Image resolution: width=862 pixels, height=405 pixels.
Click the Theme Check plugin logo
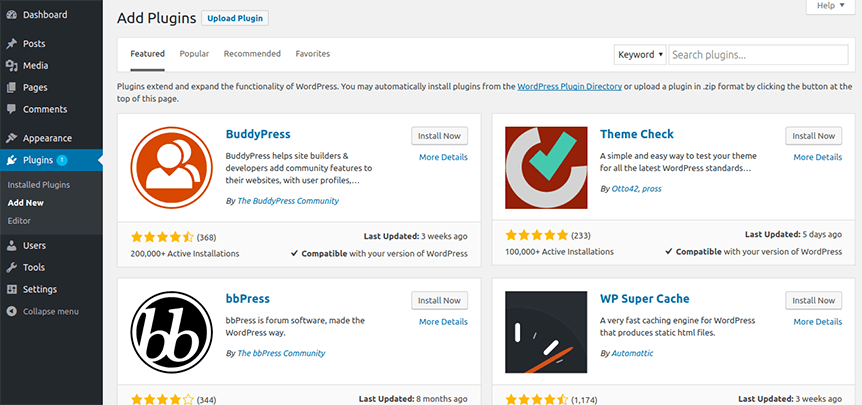tap(546, 168)
